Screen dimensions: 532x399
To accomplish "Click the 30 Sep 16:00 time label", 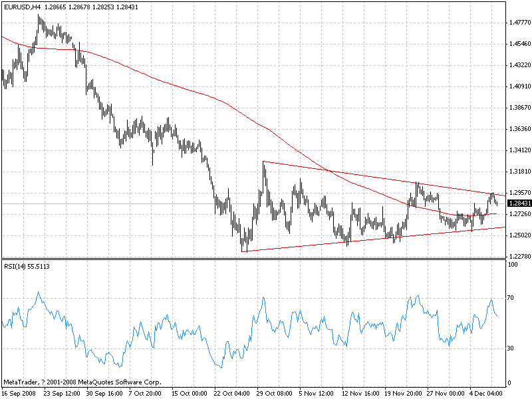I will pyautogui.click(x=104, y=394).
